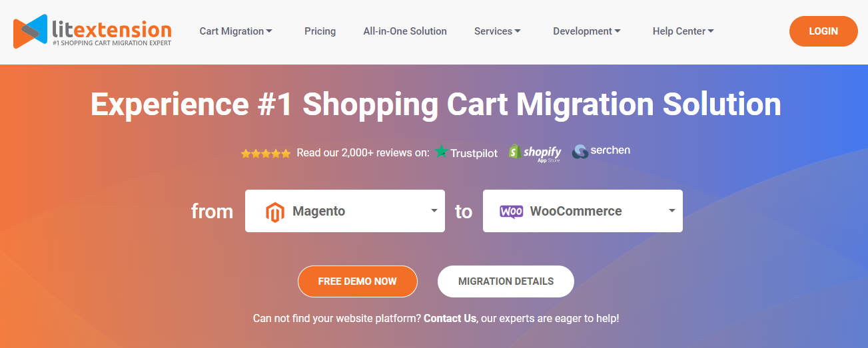
Task: Click 'Read our 2,000+ reviews on:' text
Action: (x=363, y=152)
